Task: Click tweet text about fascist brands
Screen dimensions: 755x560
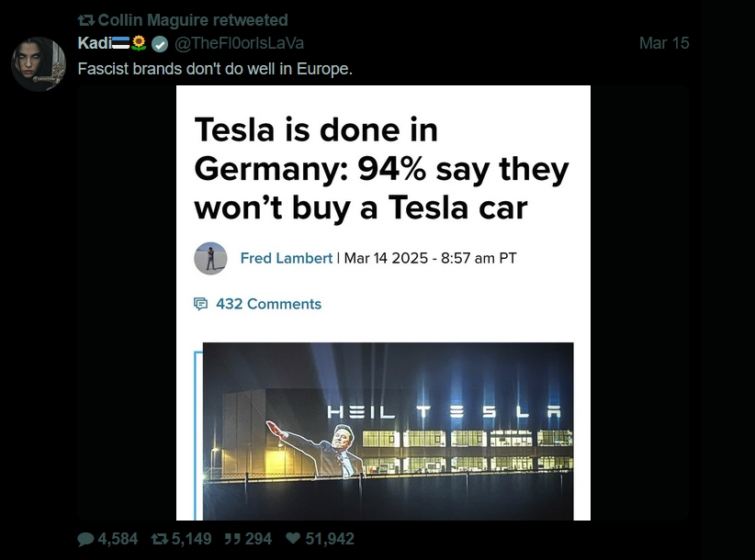Action: coord(215,69)
